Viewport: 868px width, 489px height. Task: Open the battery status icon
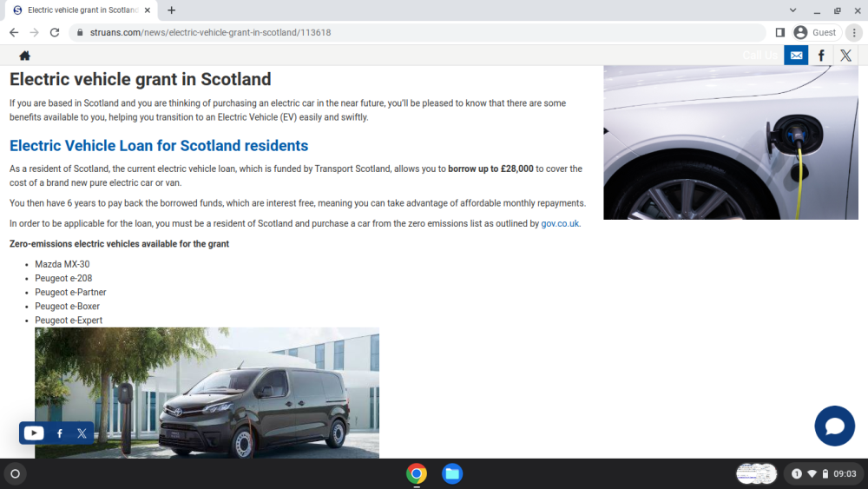click(x=825, y=473)
